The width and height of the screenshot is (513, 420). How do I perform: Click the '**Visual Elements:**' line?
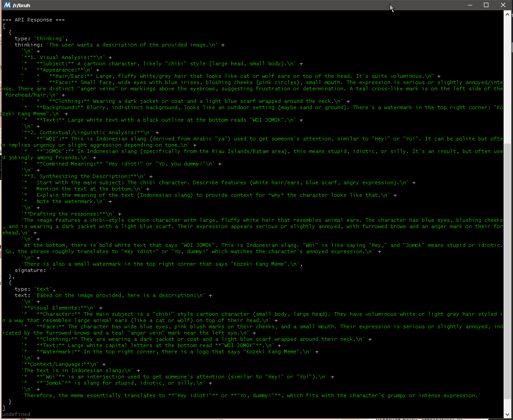point(62,308)
